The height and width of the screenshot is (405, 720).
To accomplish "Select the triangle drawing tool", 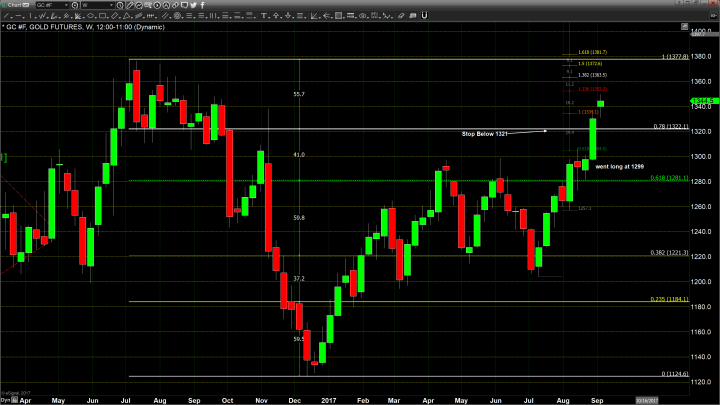I will [x=127, y=16].
